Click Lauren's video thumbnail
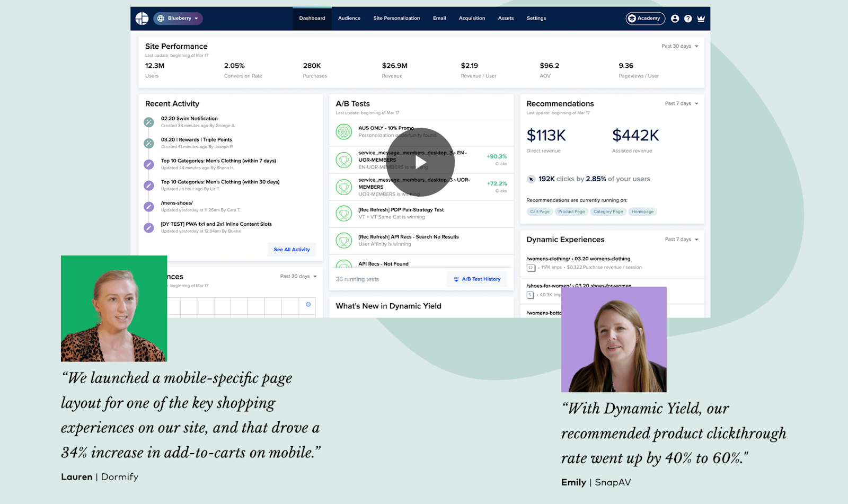Screen dimensions: 848x504 click(x=114, y=308)
